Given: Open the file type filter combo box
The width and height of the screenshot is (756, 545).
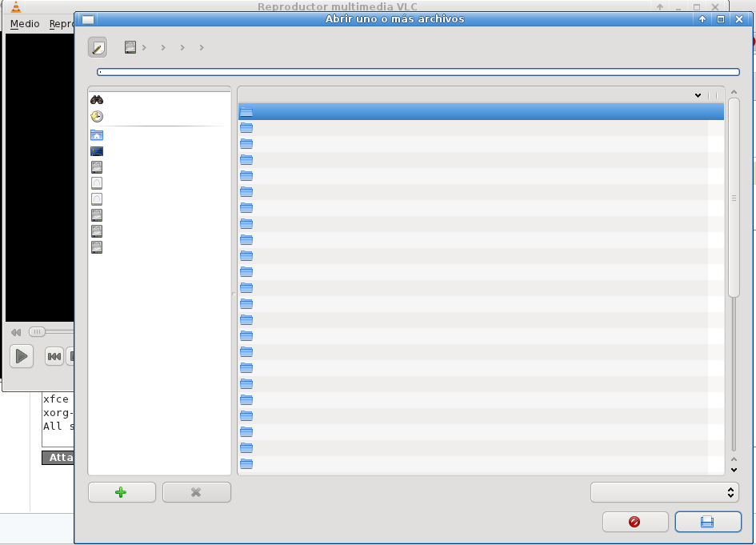Looking at the screenshot, I should [x=664, y=492].
